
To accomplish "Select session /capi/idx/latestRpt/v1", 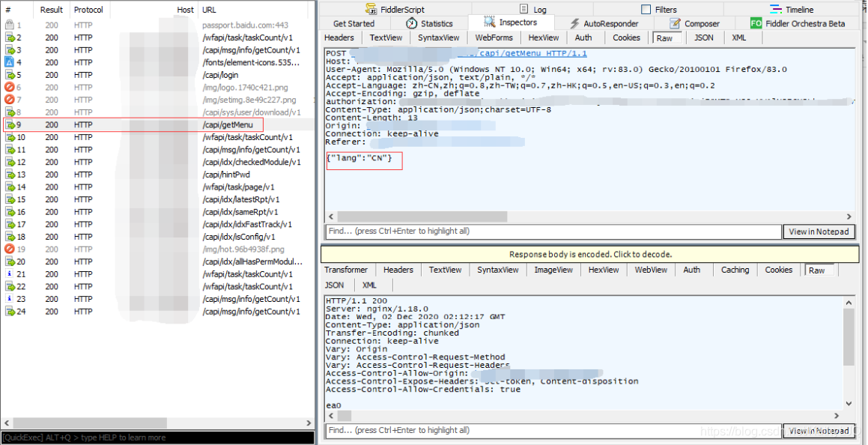I will click(x=157, y=199).
